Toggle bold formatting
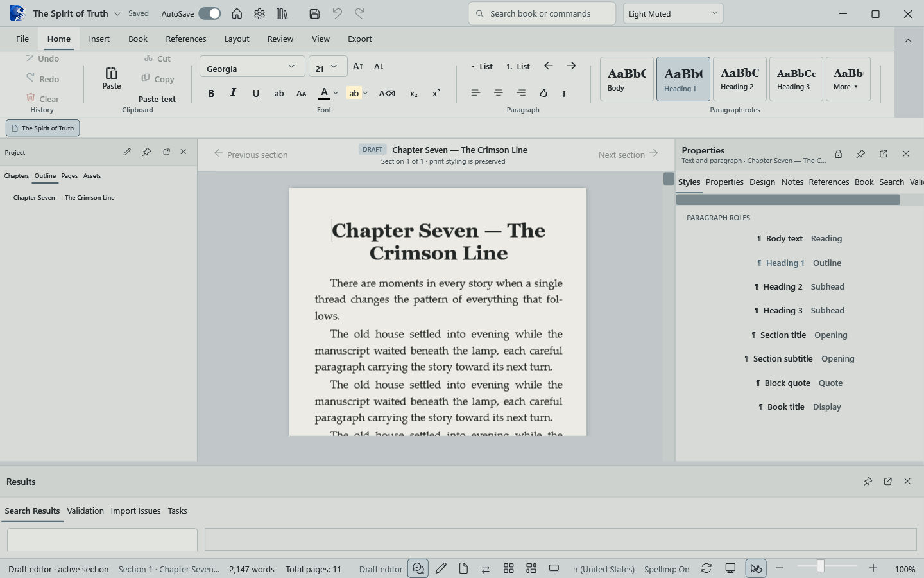This screenshot has width=924, height=578. point(211,93)
